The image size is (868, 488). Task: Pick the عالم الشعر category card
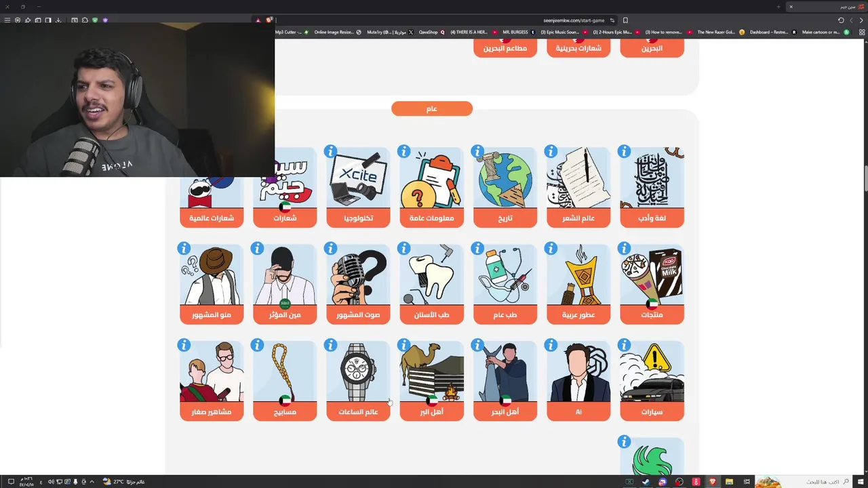pos(578,188)
